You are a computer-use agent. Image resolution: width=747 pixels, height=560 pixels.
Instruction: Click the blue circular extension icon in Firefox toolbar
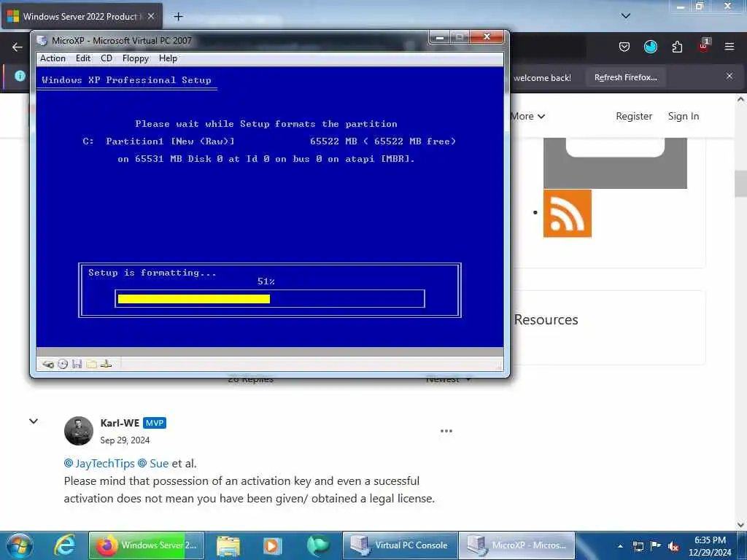point(650,47)
